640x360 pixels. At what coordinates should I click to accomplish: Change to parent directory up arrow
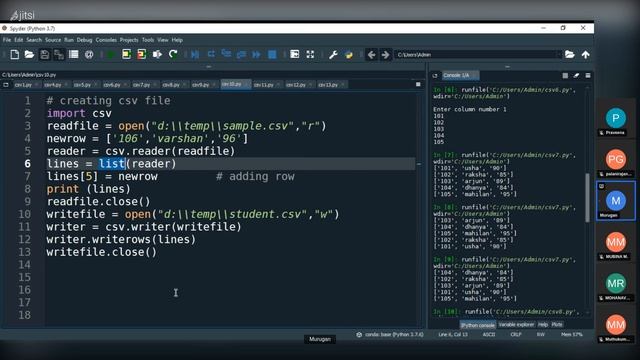[585, 54]
